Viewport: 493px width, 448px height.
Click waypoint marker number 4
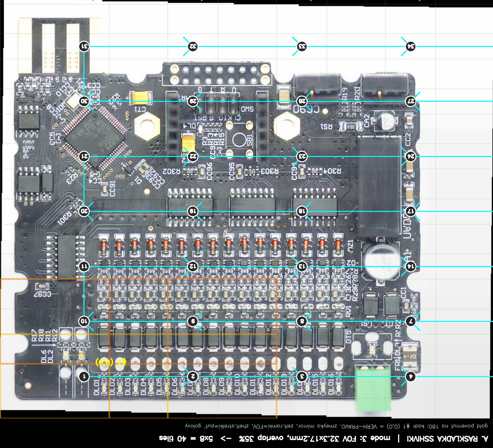tap(411, 376)
